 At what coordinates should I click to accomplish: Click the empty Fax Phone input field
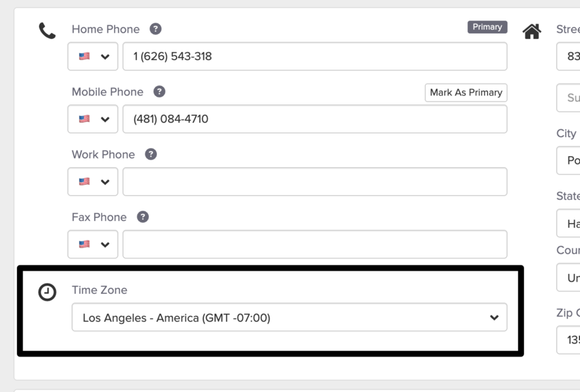[315, 245]
